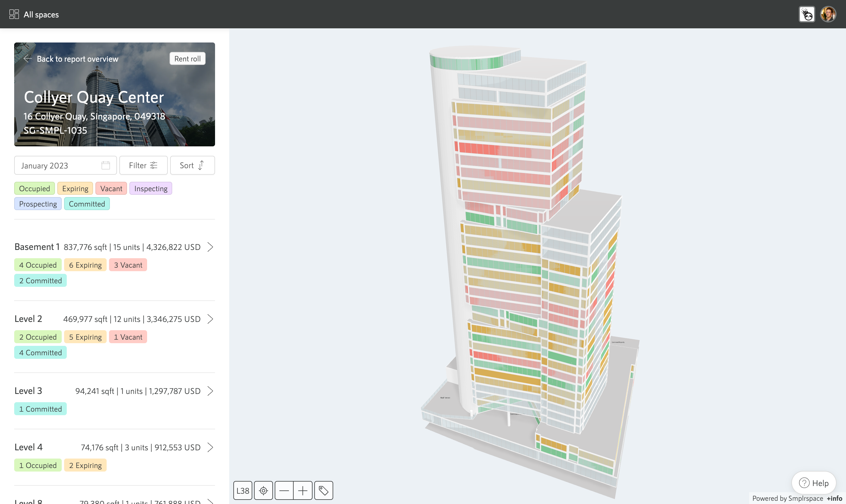Click the All spaces grid icon
The height and width of the screenshot is (504, 846).
pyautogui.click(x=14, y=14)
